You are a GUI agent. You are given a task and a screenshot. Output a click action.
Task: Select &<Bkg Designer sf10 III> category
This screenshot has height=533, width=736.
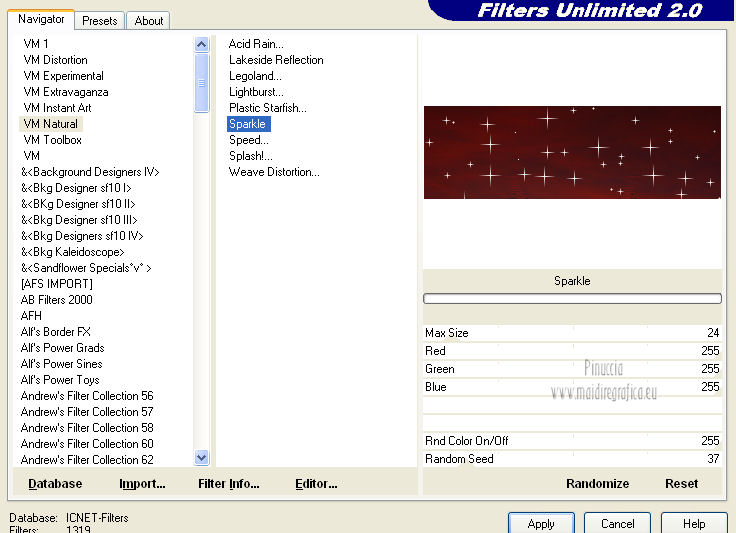(79, 220)
